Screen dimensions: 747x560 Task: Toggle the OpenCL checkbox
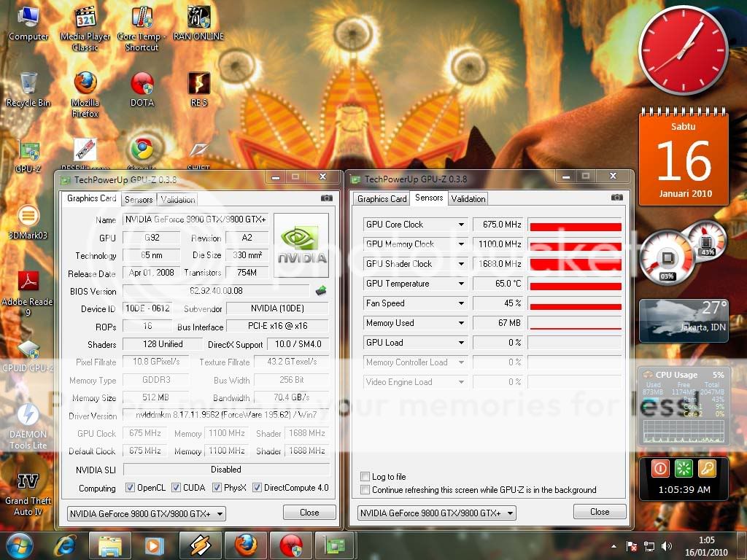[x=130, y=488]
